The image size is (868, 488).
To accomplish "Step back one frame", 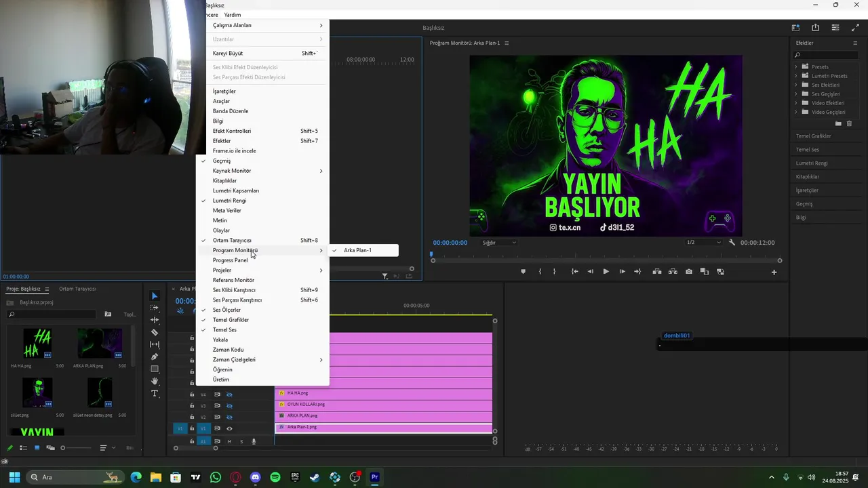I will [x=590, y=272].
